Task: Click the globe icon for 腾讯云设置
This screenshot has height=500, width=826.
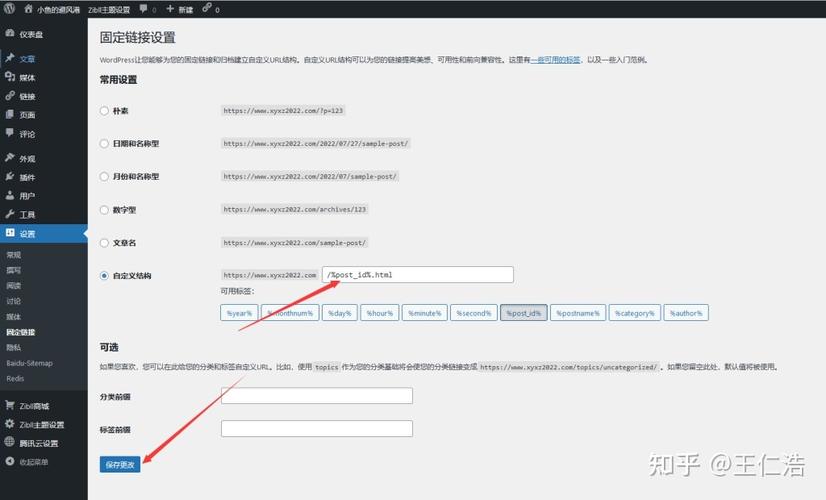Action: tap(9, 442)
